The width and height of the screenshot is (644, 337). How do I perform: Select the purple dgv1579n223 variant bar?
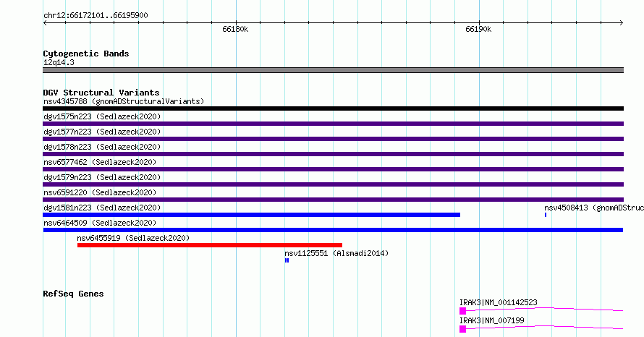tap(333, 184)
